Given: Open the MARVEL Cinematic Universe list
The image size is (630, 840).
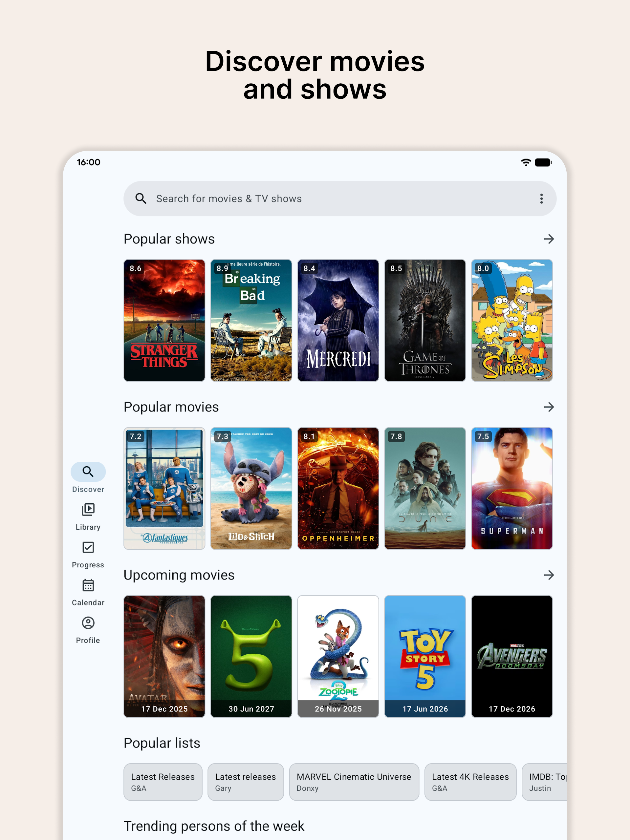Looking at the screenshot, I should (x=354, y=782).
